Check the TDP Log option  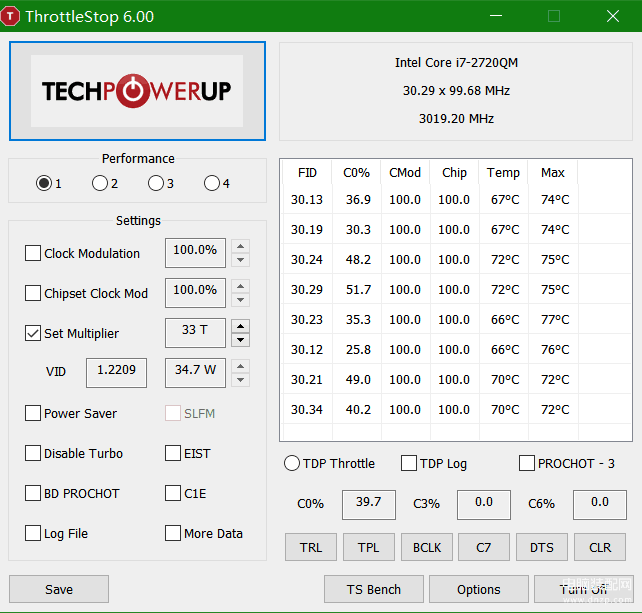(x=409, y=463)
